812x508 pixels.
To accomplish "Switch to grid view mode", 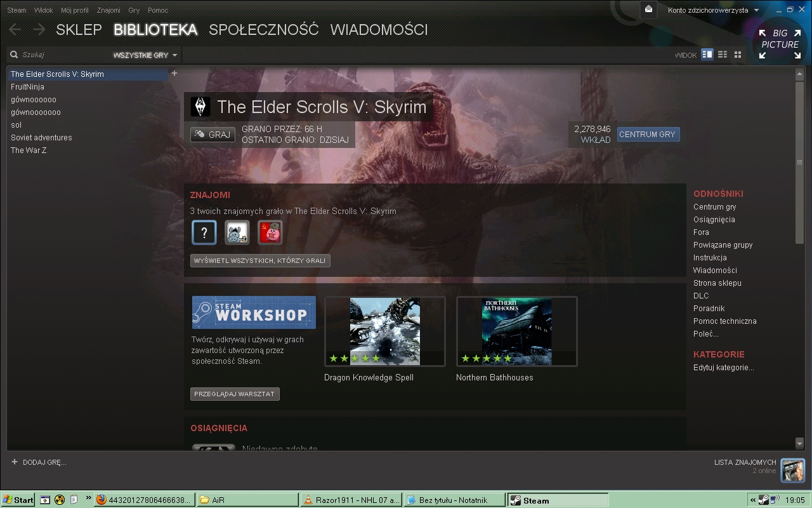I will pos(738,55).
